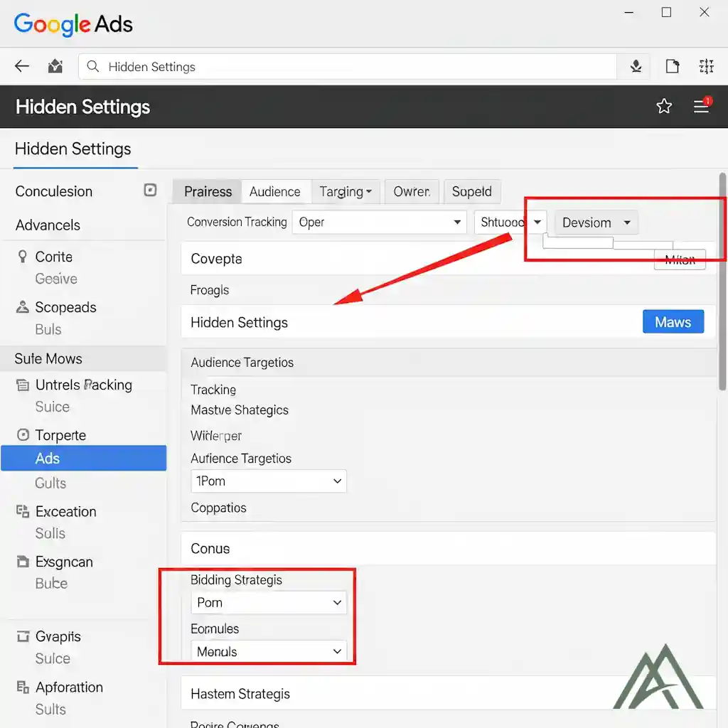This screenshot has height=728, width=728.
Task: Open the Devsiom dropdown
Action: [x=596, y=223]
